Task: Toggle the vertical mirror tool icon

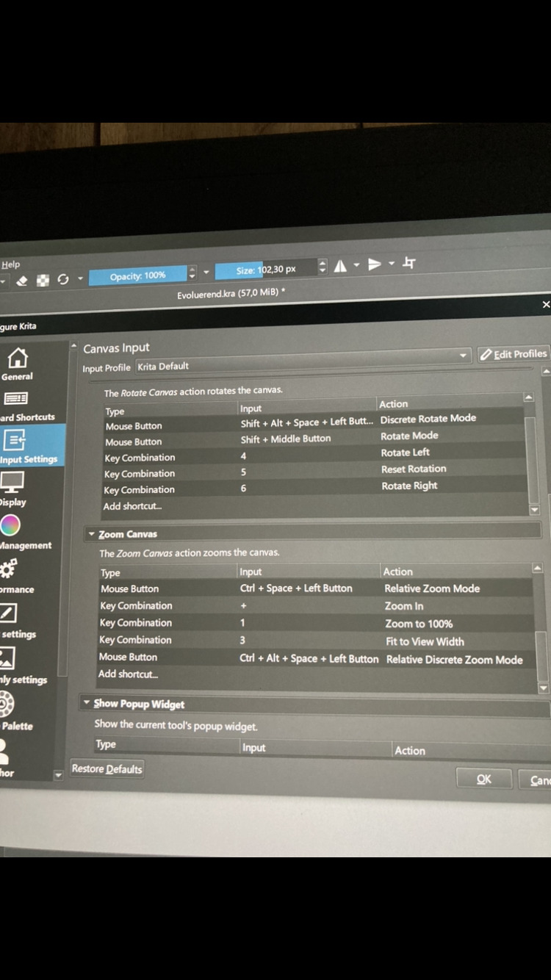Action: click(374, 264)
